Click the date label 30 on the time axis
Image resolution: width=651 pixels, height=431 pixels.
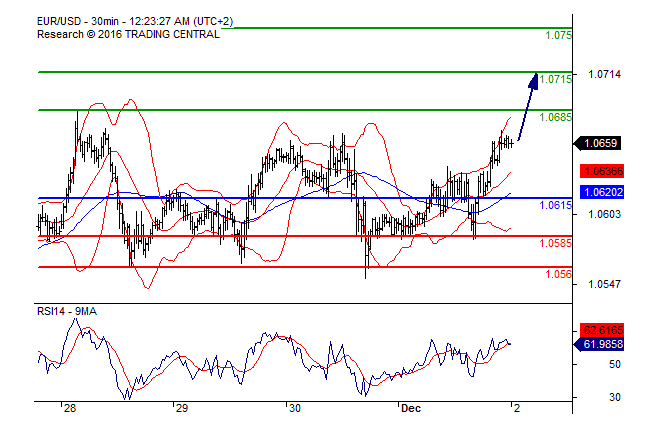click(x=294, y=409)
